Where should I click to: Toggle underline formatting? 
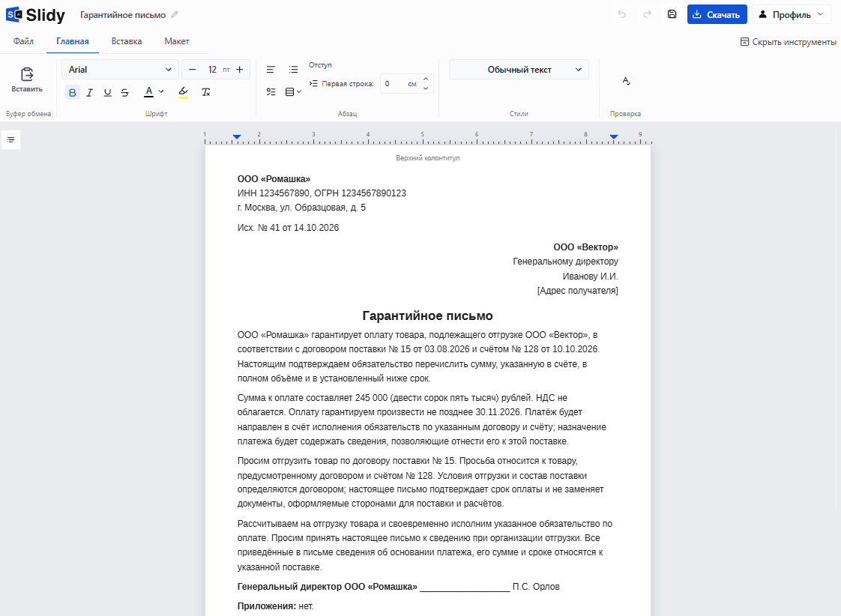(x=107, y=92)
